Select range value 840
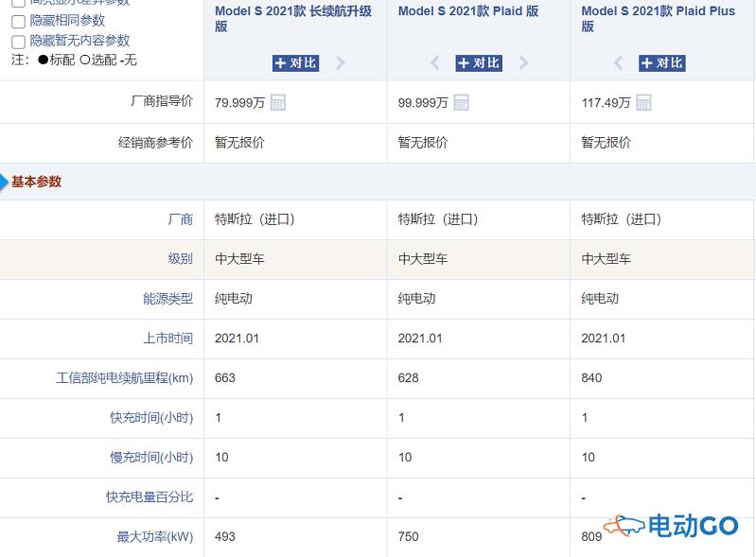The image size is (756, 557). pos(591,377)
